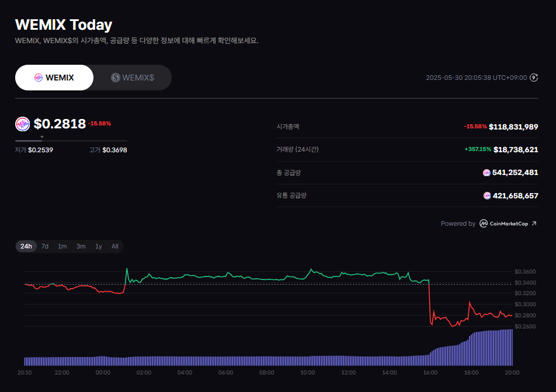Click the timestamp 2025-05-30 20:05:38
This screenshot has height=392, width=556.
(476, 78)
